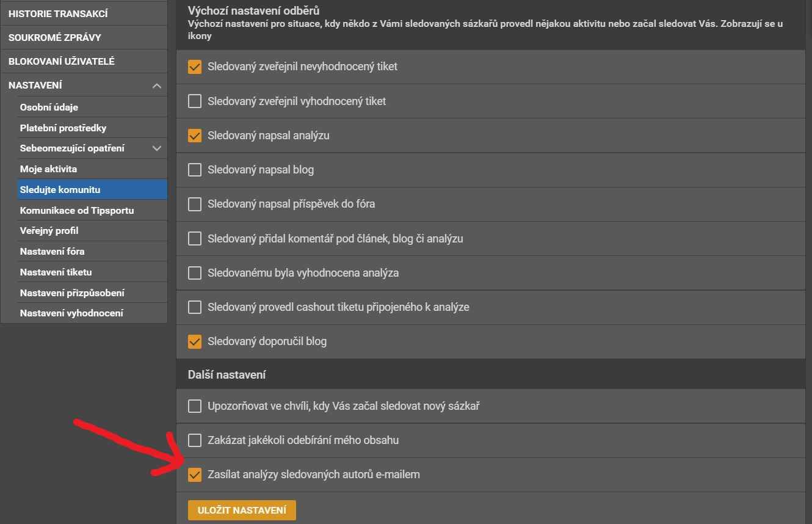Select Osobní údaje settings page

click(x=49, y=107)
